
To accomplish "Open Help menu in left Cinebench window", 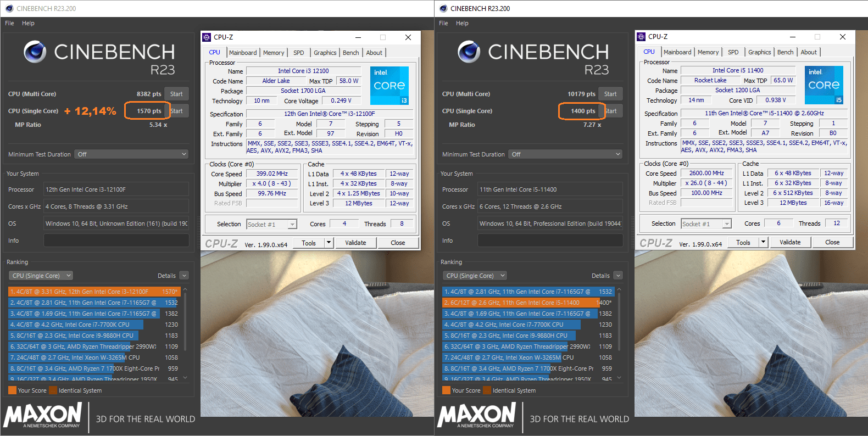I will point(28,23).
